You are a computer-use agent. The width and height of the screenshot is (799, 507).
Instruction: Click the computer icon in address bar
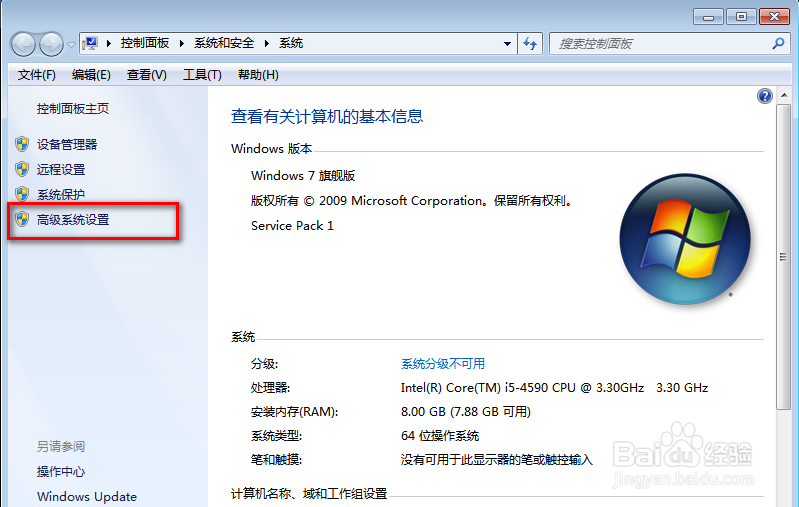(x=91, y=43)
